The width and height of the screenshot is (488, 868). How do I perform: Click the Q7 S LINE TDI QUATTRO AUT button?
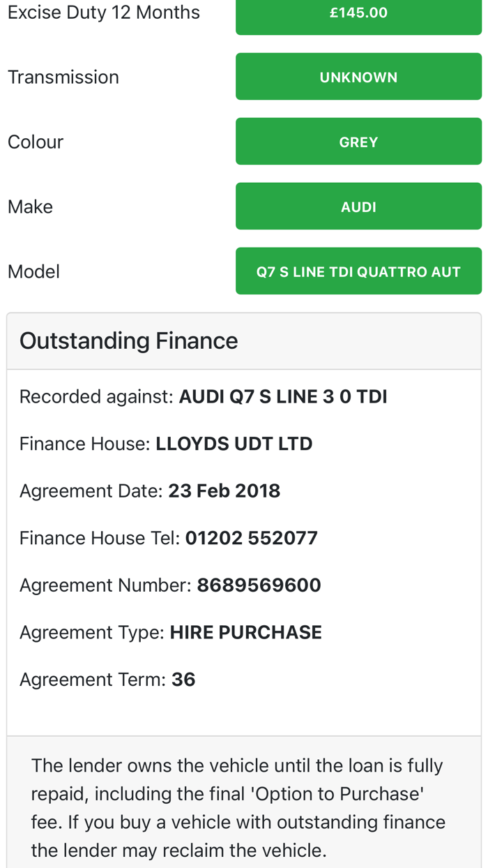(358, 271)
